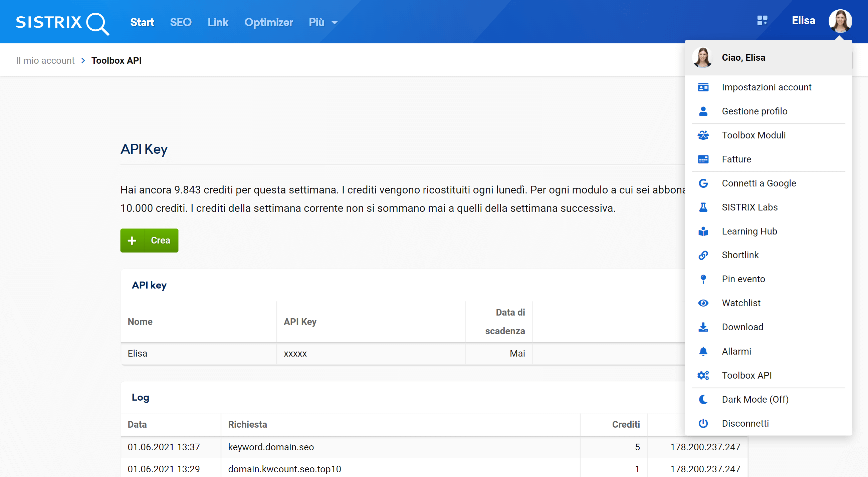The image size is (868, 477).
Task: Open Fatture from user menu
Action: tap(768, 159)
